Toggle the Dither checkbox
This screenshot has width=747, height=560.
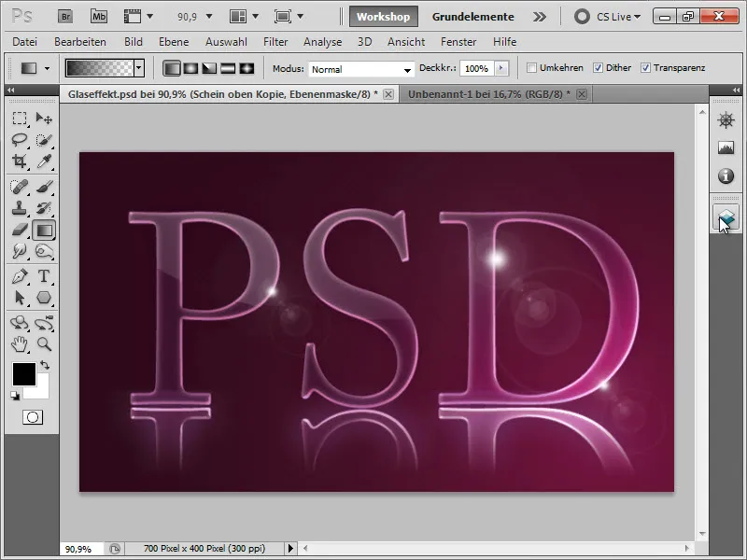click(x=598, y=67)
